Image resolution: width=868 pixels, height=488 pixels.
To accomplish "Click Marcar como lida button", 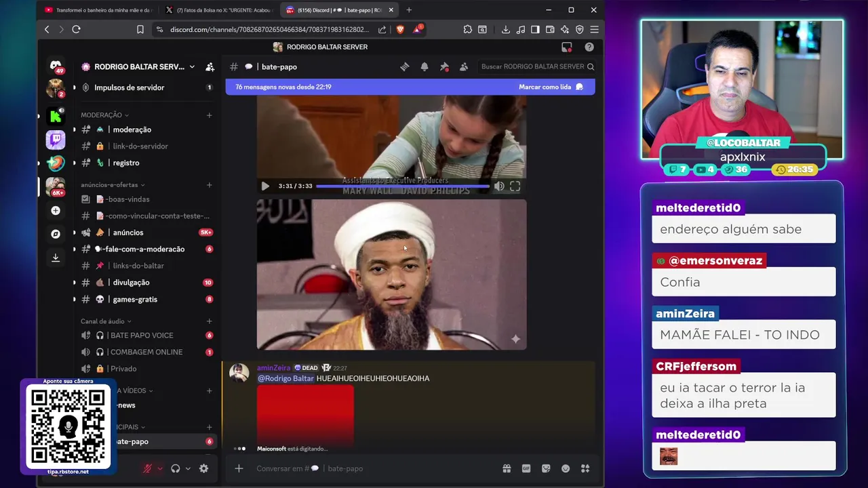I will pos(551,87).
